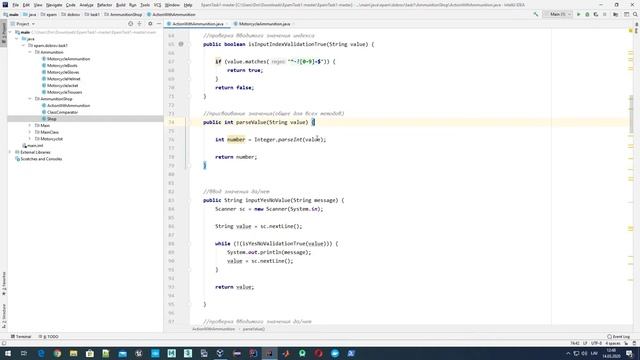The image size is (640, 360).
Task: Collapse the AmmunitionShop package node
Action: (x=30, y=99)
